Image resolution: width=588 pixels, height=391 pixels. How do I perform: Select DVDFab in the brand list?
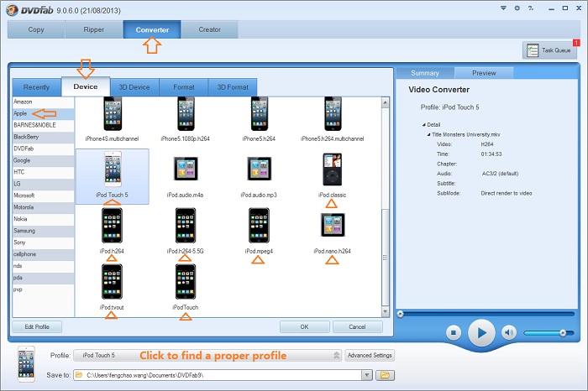pyautogui.click(x=43, y=149)
